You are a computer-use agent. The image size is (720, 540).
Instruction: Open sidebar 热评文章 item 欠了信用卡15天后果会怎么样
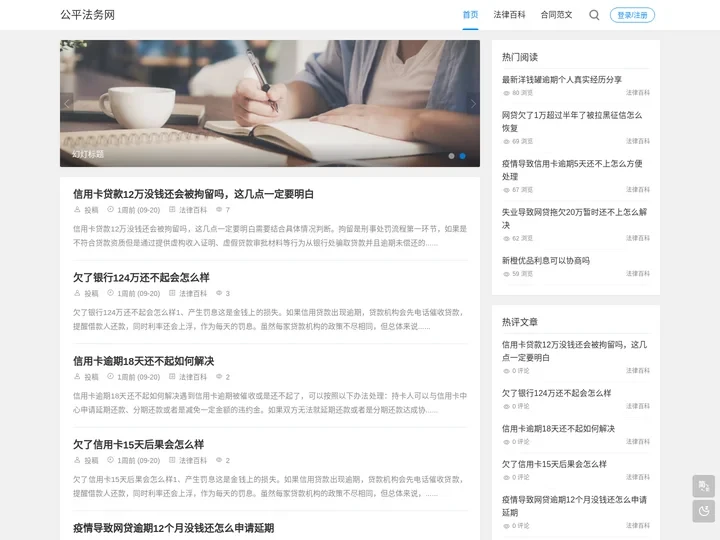[554, 464]
